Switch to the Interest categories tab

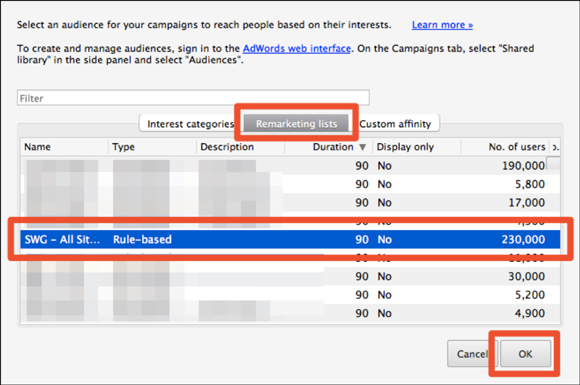(190, 124)
